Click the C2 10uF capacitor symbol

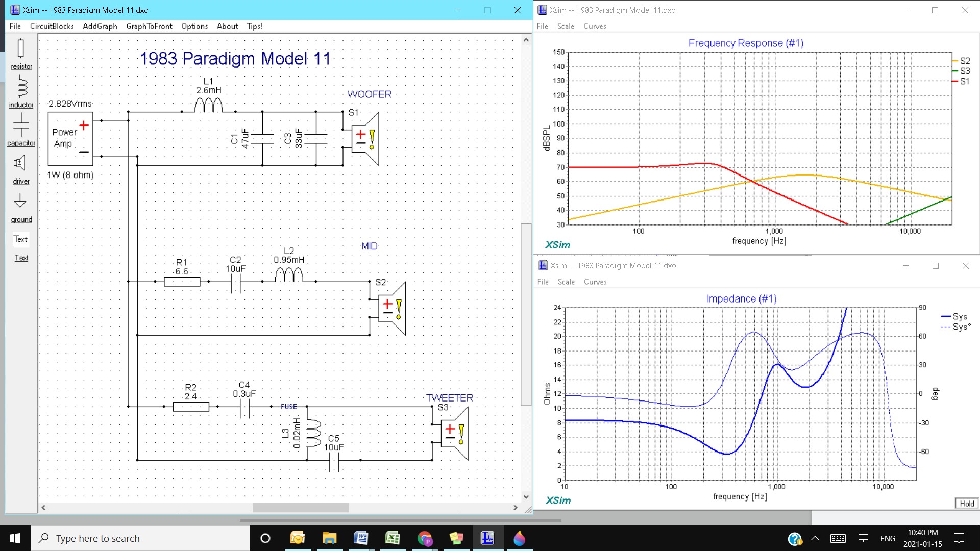point(235,282)
